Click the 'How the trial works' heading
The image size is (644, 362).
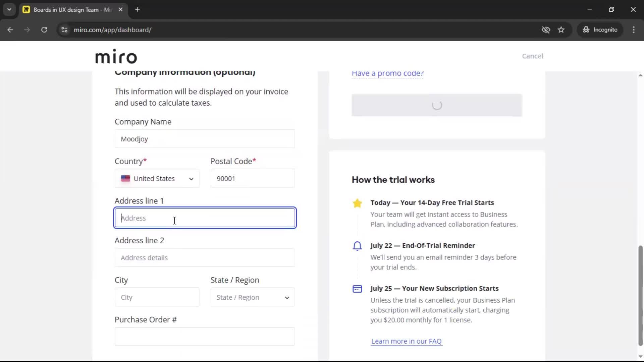coord(393,180)
